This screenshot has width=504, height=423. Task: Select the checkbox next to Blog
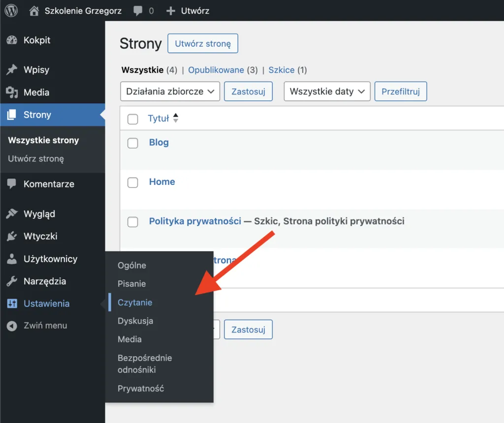[x=132, y=143]
